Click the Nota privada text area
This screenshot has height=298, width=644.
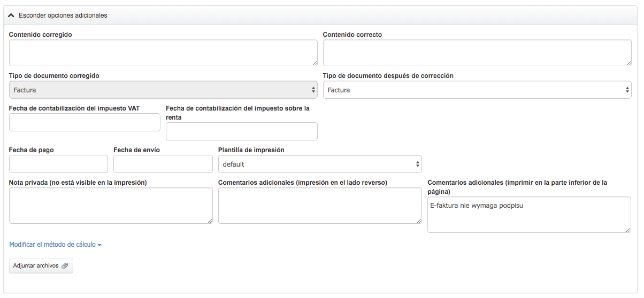click(x=111, y=206)
